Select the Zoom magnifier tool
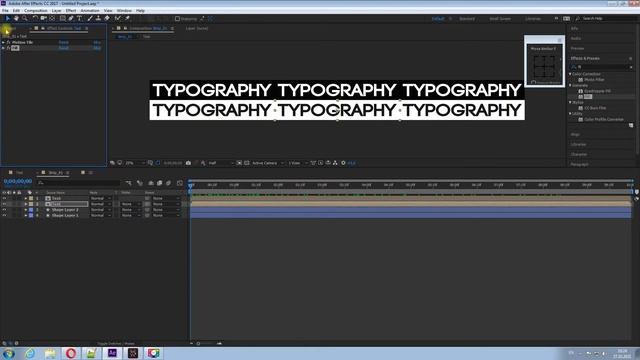Screen dimensions: 640x360 click(25, 18)
